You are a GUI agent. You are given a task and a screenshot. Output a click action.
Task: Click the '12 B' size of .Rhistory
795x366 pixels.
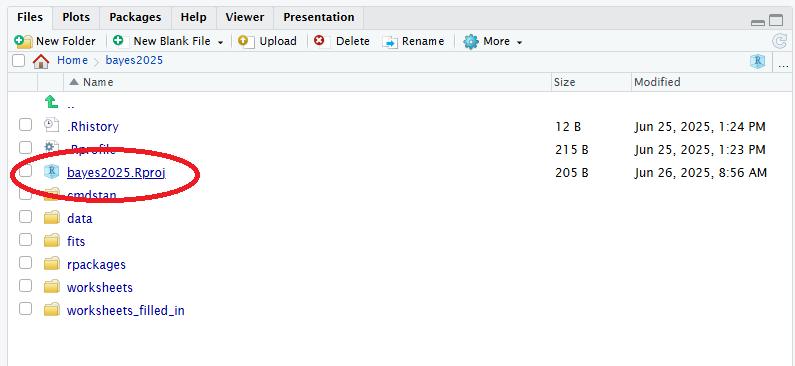568,127
